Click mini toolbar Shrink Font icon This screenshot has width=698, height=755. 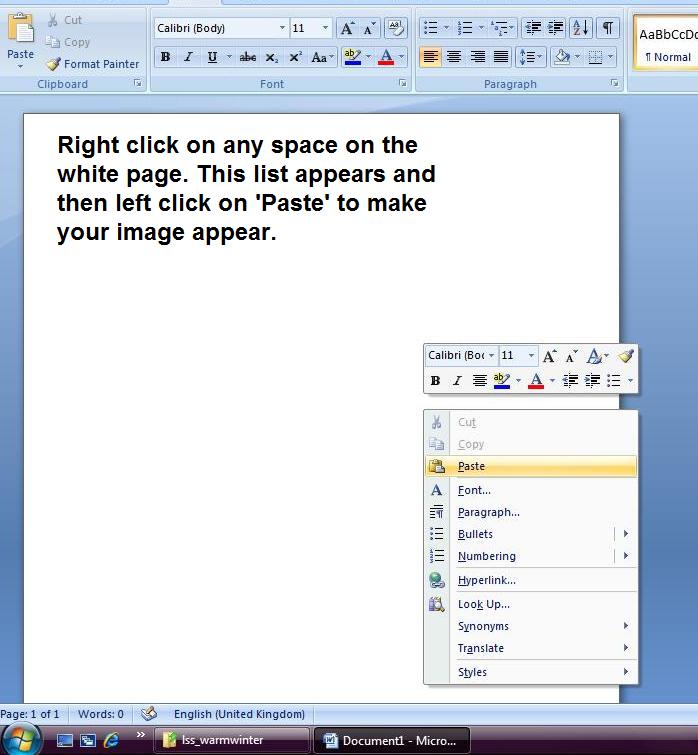click(x=571, y=356)
